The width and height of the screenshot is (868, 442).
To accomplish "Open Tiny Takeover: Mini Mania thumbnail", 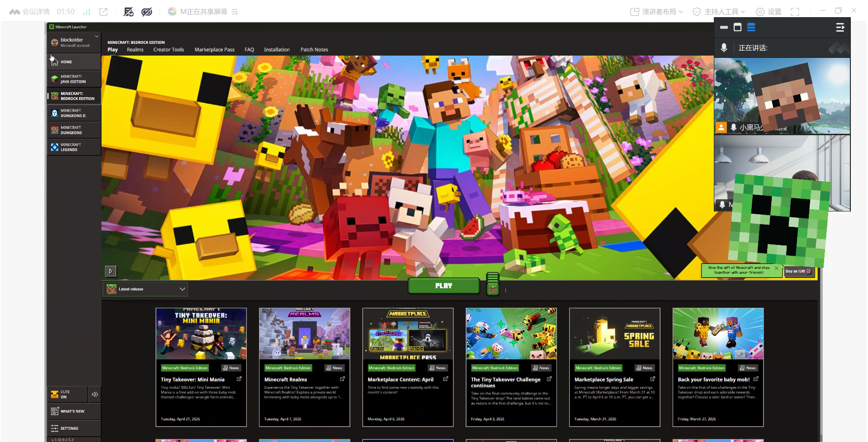I will point(201,334).
